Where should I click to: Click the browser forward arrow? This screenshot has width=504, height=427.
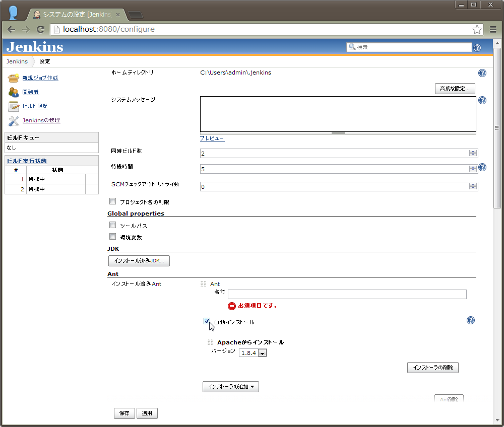click(26, 30)
